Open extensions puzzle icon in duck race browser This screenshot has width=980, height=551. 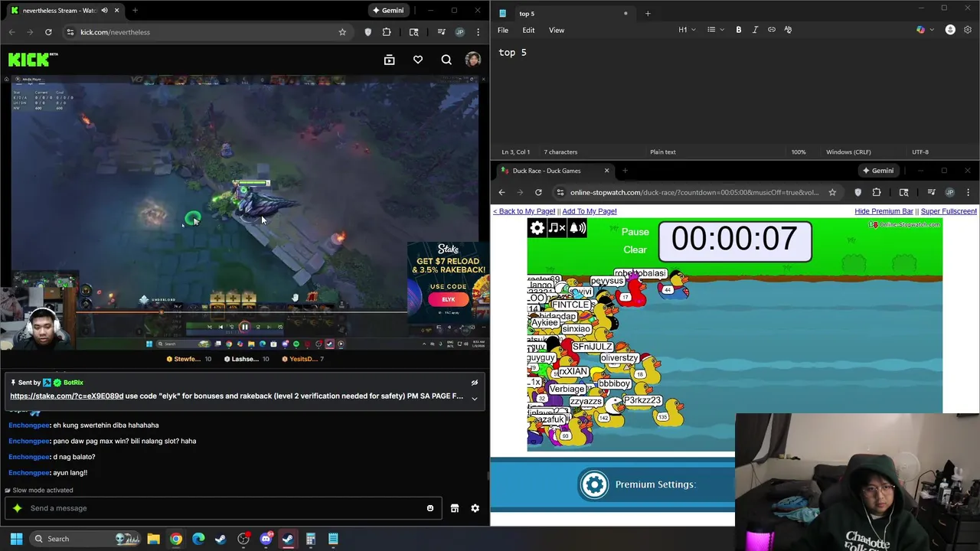877,192
